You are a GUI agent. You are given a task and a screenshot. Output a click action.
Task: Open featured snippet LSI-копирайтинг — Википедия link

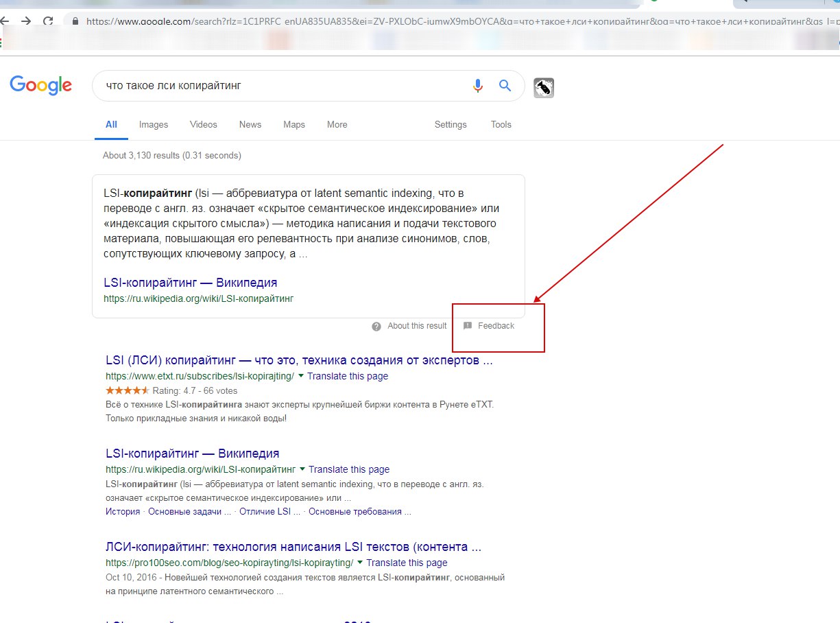[x=191, y=283]
